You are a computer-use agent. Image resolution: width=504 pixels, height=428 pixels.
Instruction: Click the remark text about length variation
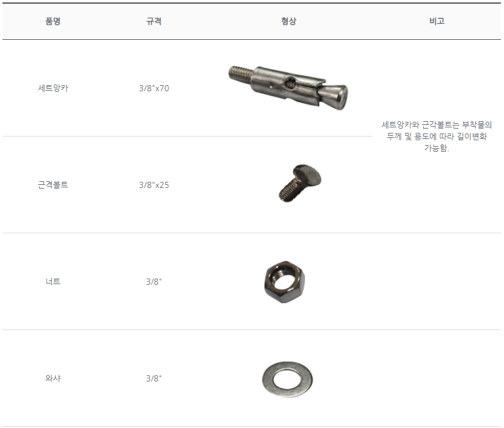click(437, 137)
